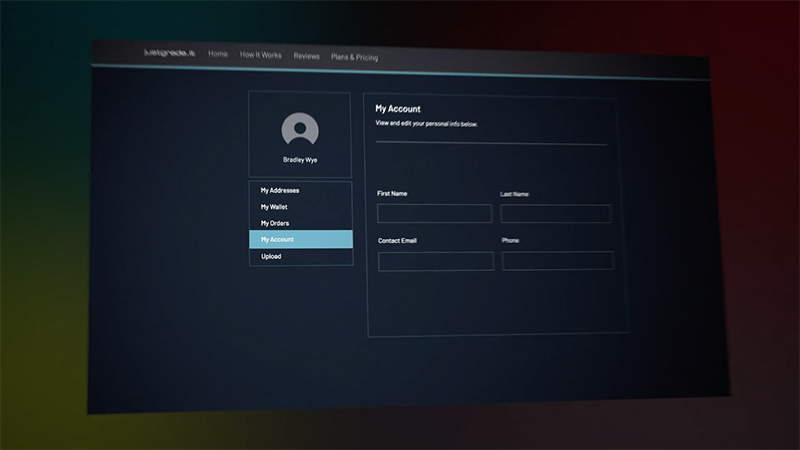Image resolution: width=800 pixels, height=450 pixels.
Task: Click the Contact Email field label
Action: pyautogui.click(x=396, y=241)
